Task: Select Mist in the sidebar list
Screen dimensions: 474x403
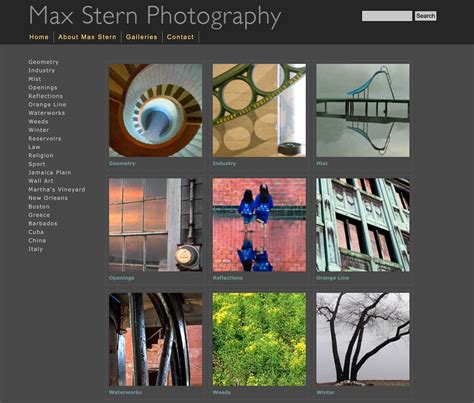Action: (35, 79)
